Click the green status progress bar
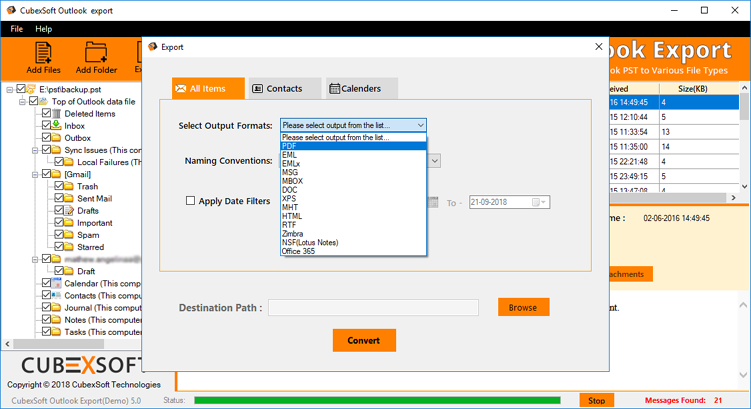Viewport: 751px width, 409px height. 383,400
